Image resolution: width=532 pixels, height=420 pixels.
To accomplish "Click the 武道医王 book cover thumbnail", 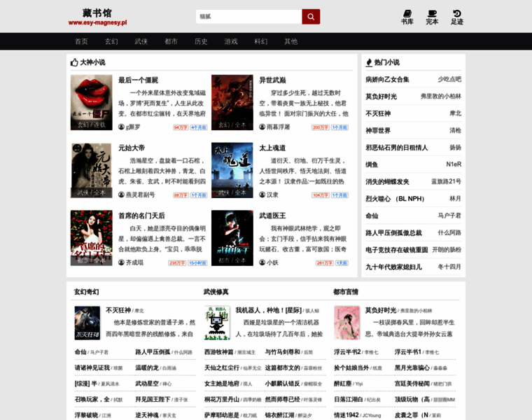I will coord(232,238).
